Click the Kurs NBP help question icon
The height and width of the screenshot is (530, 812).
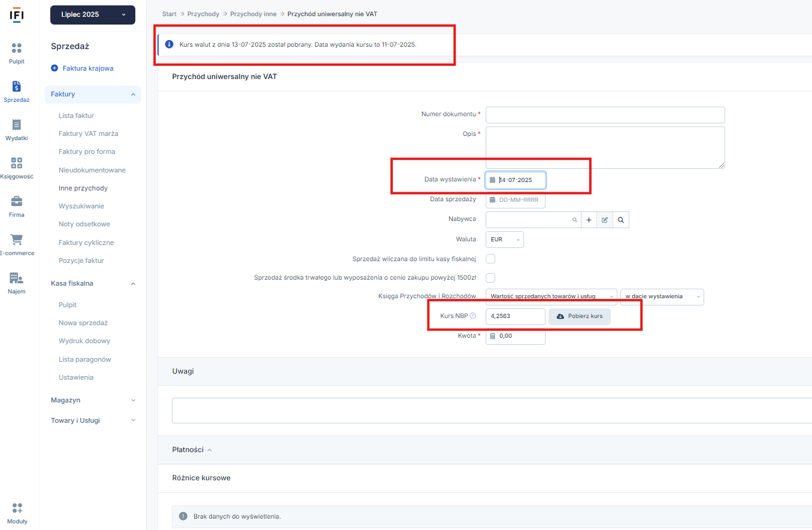[473, 316]
